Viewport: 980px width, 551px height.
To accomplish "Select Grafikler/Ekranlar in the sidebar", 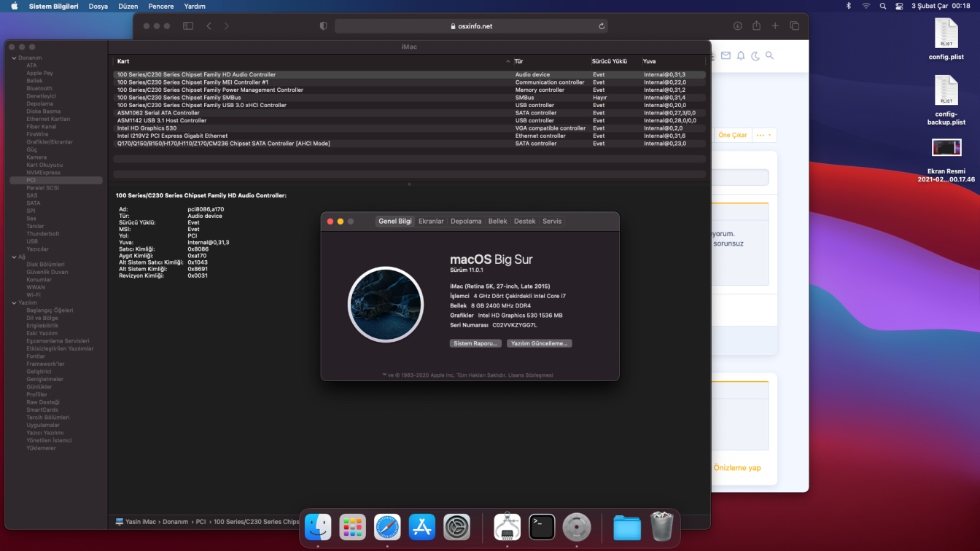I will point(49,142).
